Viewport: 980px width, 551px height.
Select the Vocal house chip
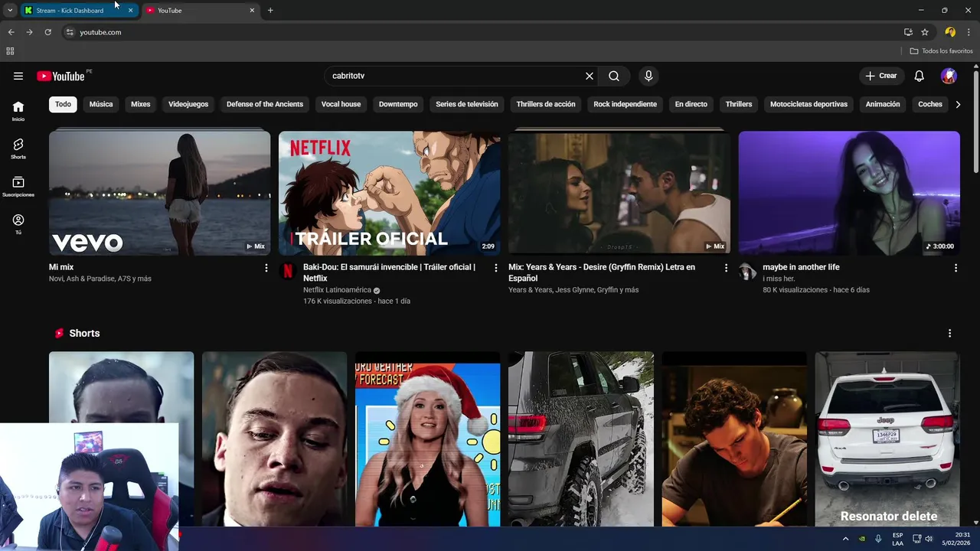(x=341, y=104)
